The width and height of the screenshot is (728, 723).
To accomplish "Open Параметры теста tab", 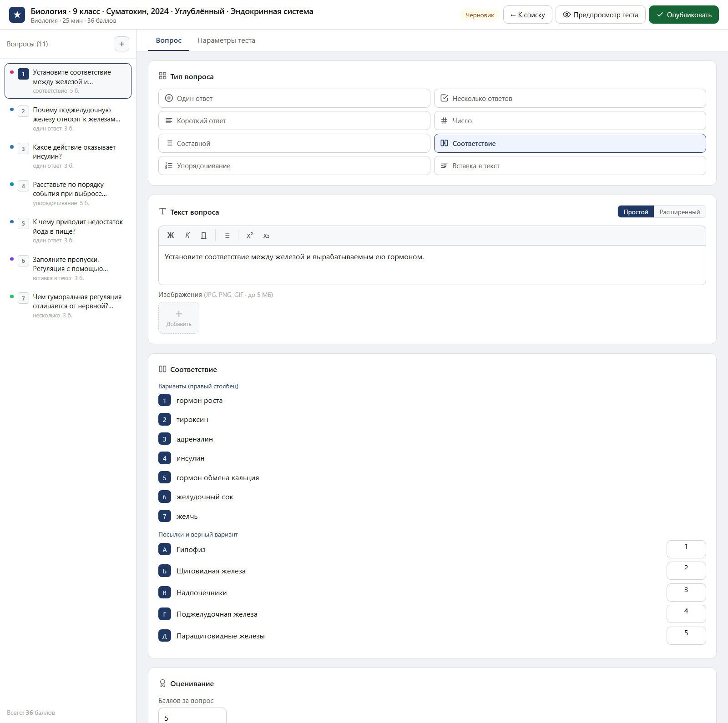I will 226,40.
